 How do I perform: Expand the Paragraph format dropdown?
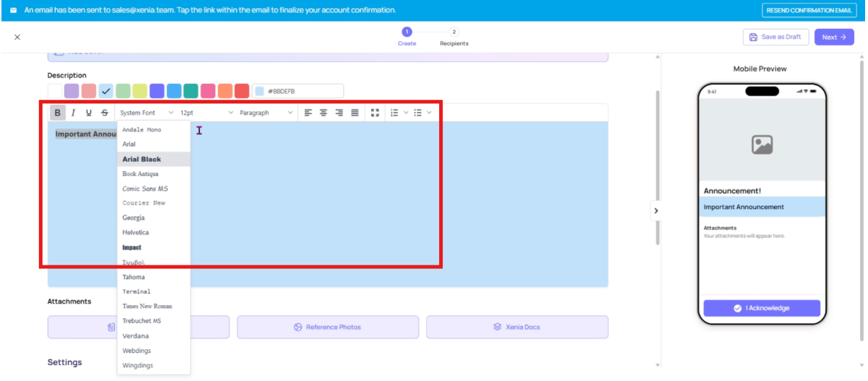coord(266,113)
